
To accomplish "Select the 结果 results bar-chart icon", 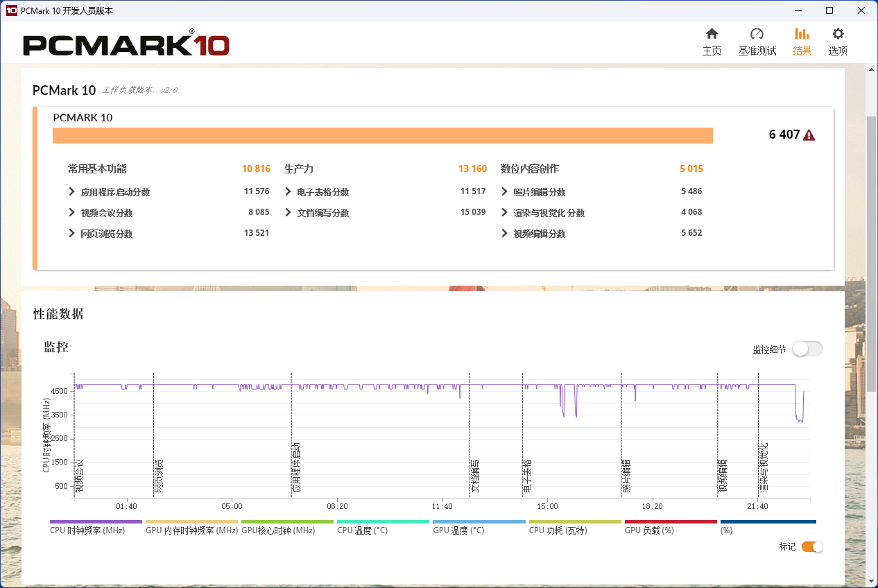I will click(x=802, y=34).
